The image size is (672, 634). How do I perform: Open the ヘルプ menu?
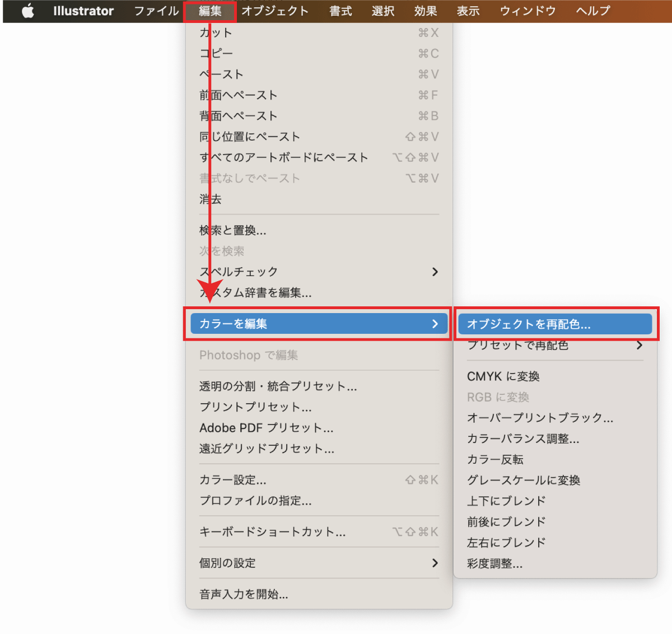593,11
